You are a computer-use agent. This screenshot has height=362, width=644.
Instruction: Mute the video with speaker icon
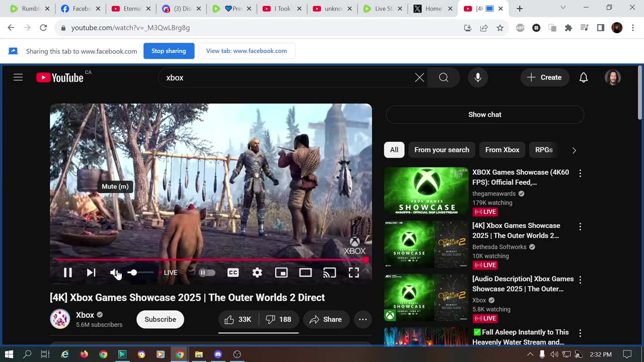click(x=115, y=273)
